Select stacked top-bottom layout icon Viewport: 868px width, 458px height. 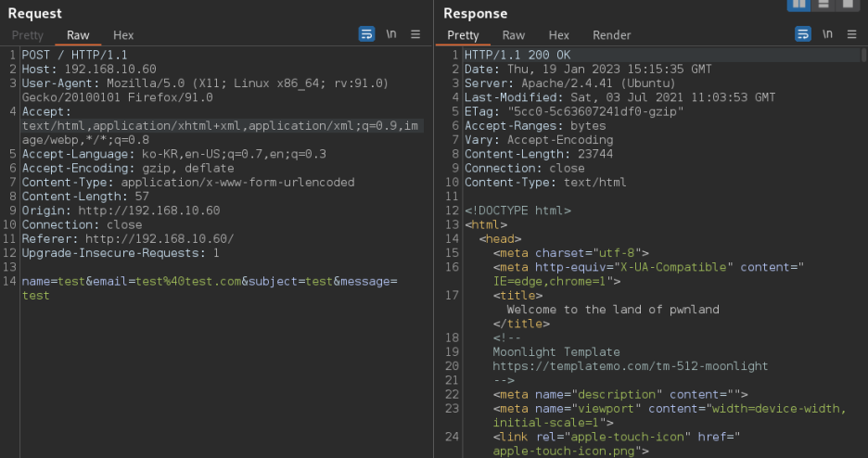[x=823, y=5]
